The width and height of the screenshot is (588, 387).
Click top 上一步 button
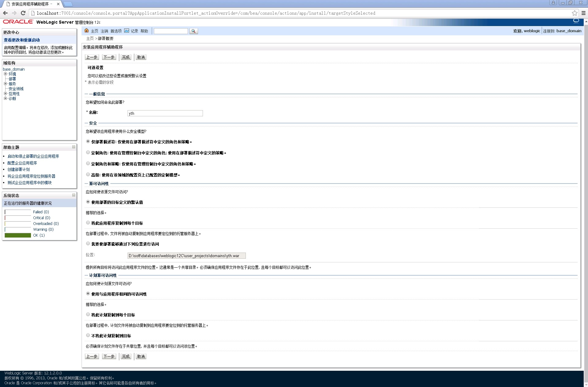coord(92,57)
